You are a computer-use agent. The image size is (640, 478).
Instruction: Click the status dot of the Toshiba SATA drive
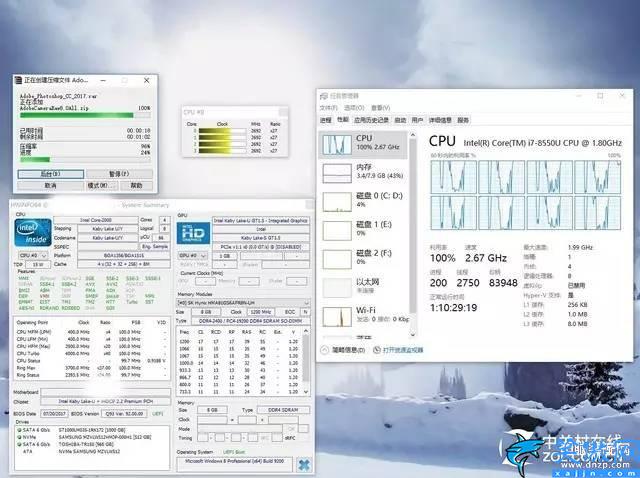(x=19, y=444)
